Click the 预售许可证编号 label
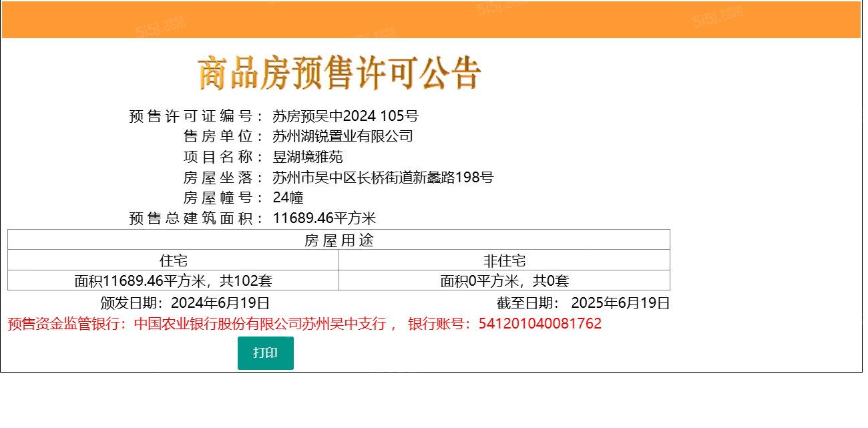This screenshot has height=428, width=868. 197,116
